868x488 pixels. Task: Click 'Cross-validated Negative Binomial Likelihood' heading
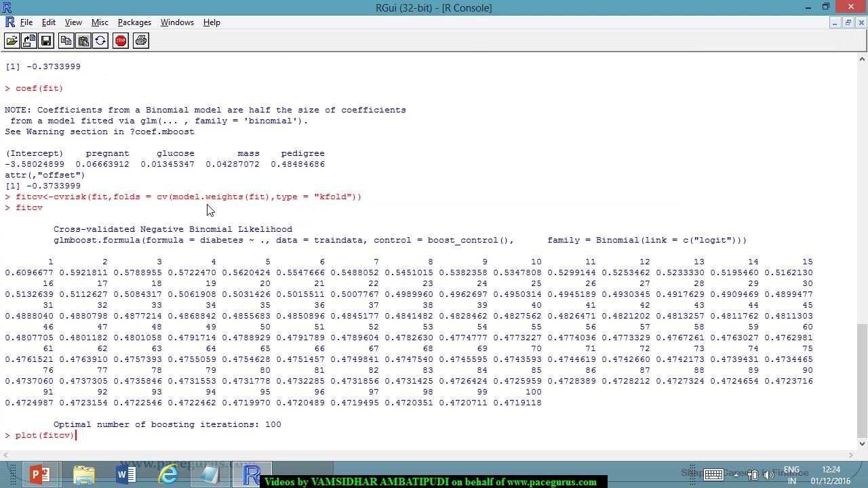tap(172, 229)
